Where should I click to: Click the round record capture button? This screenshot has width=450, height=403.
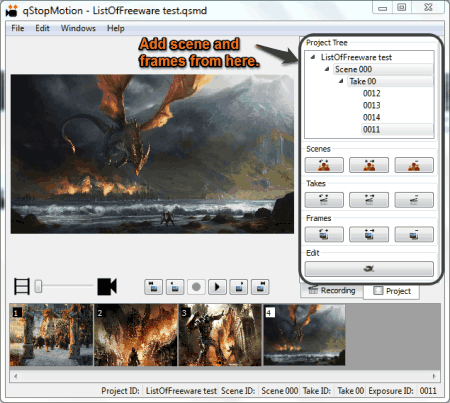click(x=196, y=287)
